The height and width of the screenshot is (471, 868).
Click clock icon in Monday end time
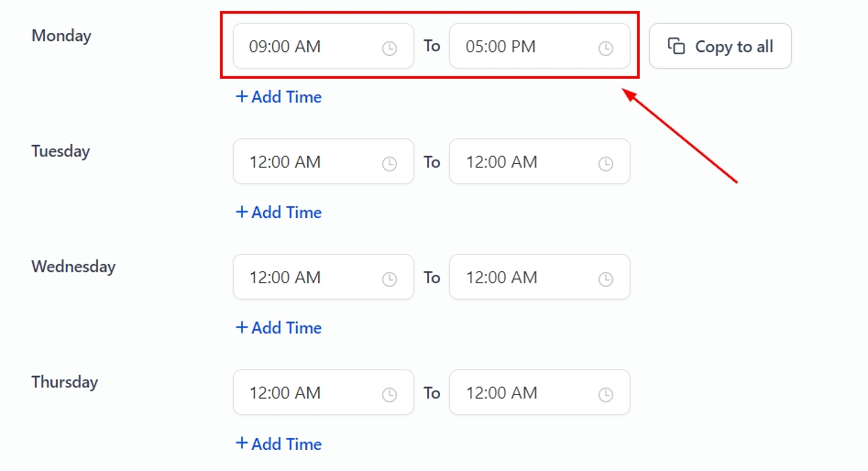click(x=606, y=48)
